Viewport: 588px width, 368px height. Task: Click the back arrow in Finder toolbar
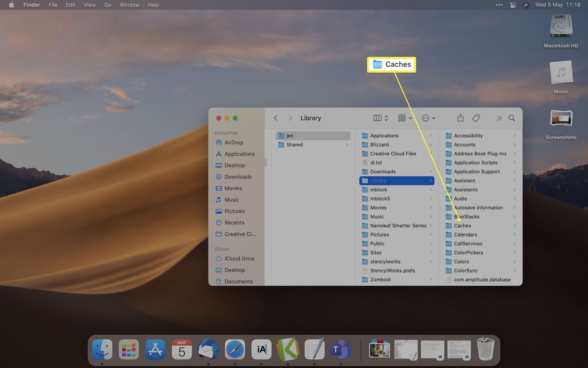[x=276, y=118]
